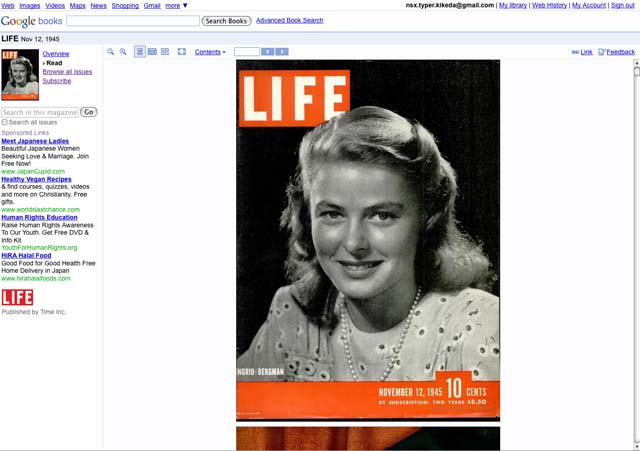Open Meet Japanese Ladies ad
Image resolution: width=640 pixels, height=451 pixels.
(x=35, y=141)
